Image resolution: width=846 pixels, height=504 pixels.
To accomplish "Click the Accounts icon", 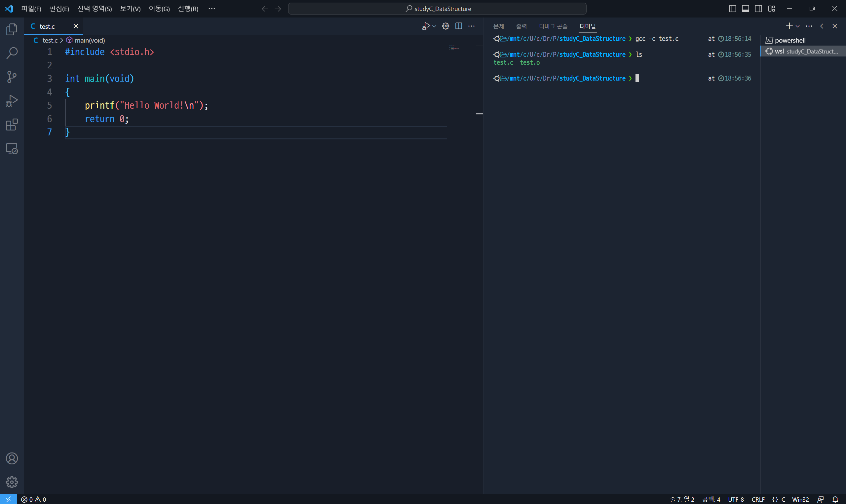I will click(x=12, y=458).
